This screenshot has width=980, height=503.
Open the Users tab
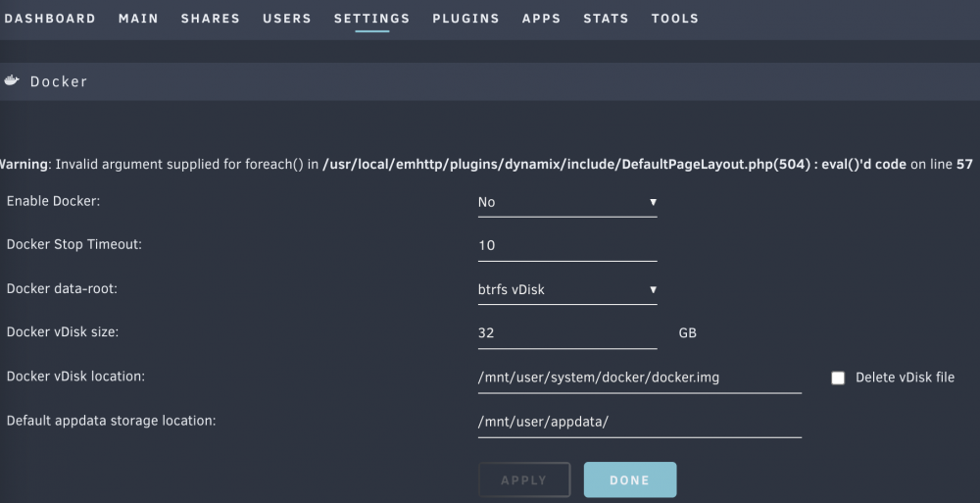(x=287, y=19)
